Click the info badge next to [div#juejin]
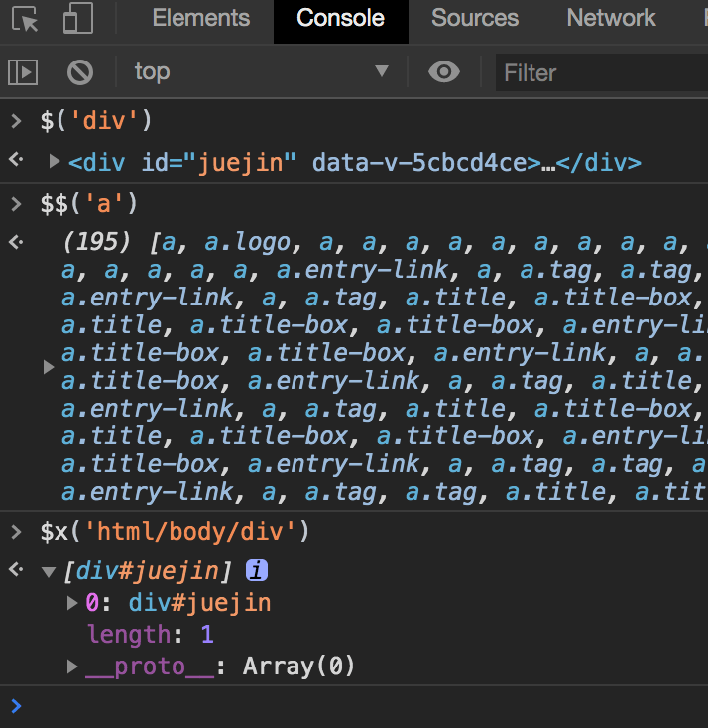 [x=257, y=570]
